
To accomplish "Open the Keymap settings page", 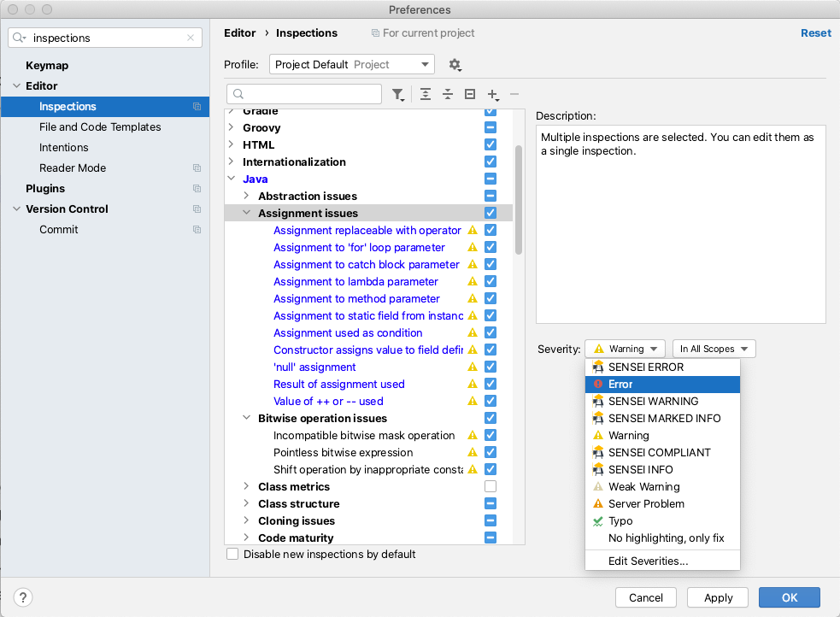I will click(47, 65).
